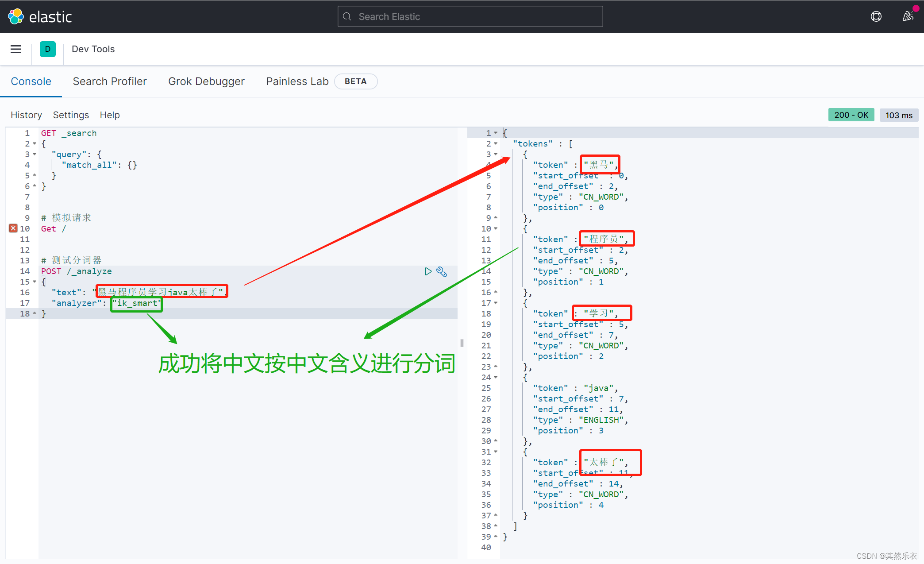Image resolution: width=924 pixels, height=564 pixels.
Task: Focus the Search Elastic input field
Action: click(470, 16)
